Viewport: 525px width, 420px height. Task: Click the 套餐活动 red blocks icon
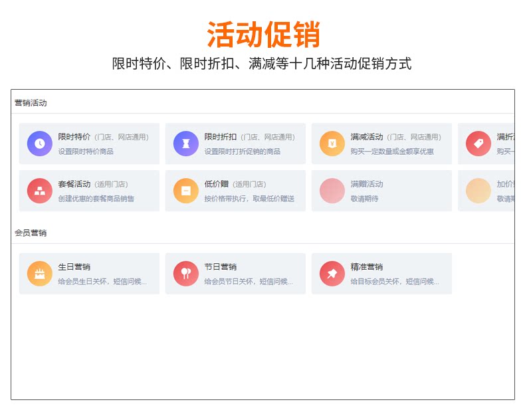click(x=39, y=191)
